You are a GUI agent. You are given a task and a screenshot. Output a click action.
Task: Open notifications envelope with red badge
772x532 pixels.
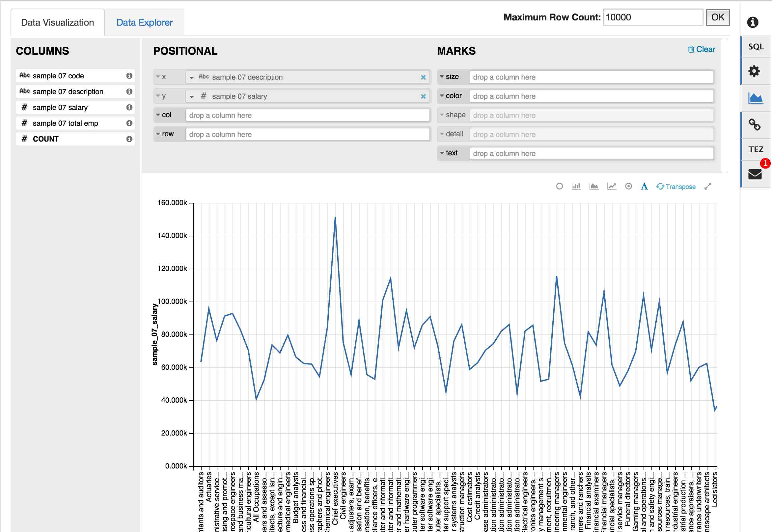click(755, 174)
